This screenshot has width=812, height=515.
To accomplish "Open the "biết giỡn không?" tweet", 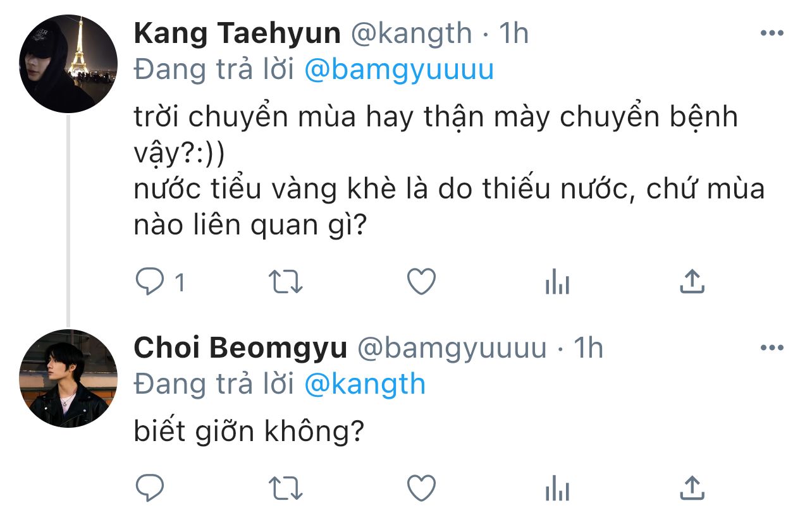I will click(250, 431).
